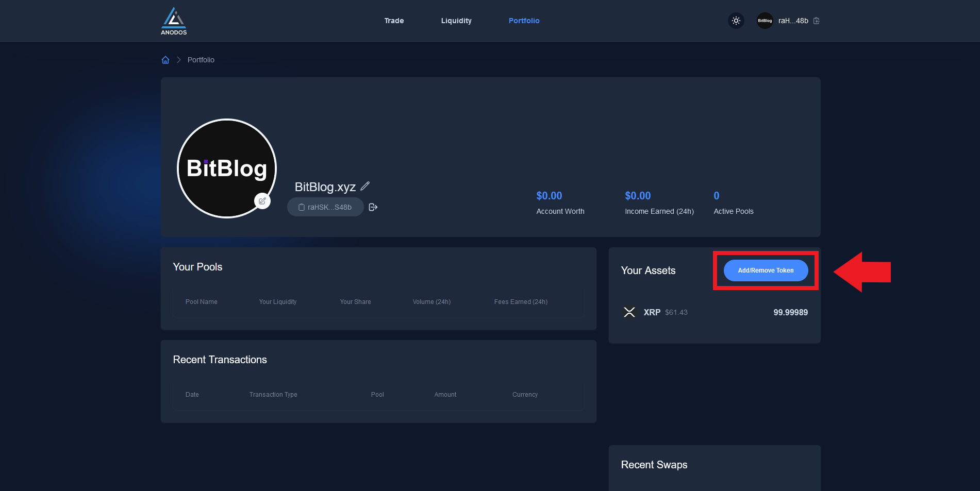This screenshot has height=491, width=980.
Task: Click the copy icon in top-right header
Action: click(816, 21)
